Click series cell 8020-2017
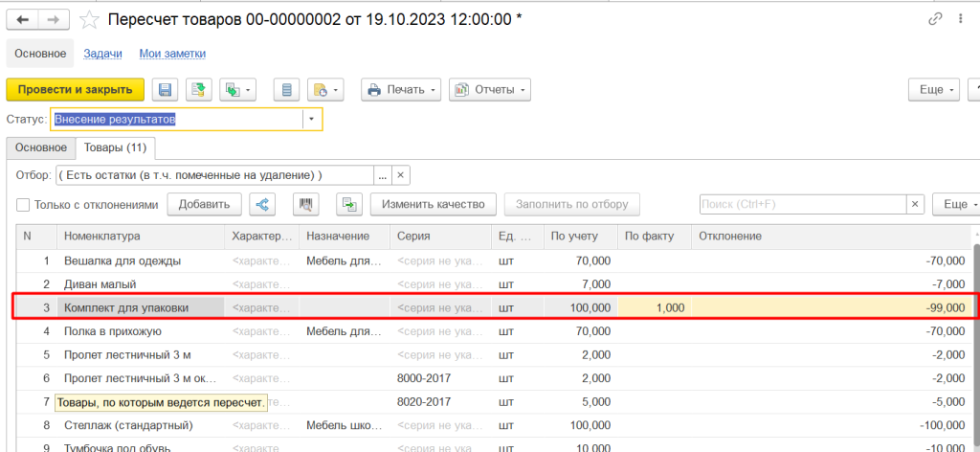 440,402
